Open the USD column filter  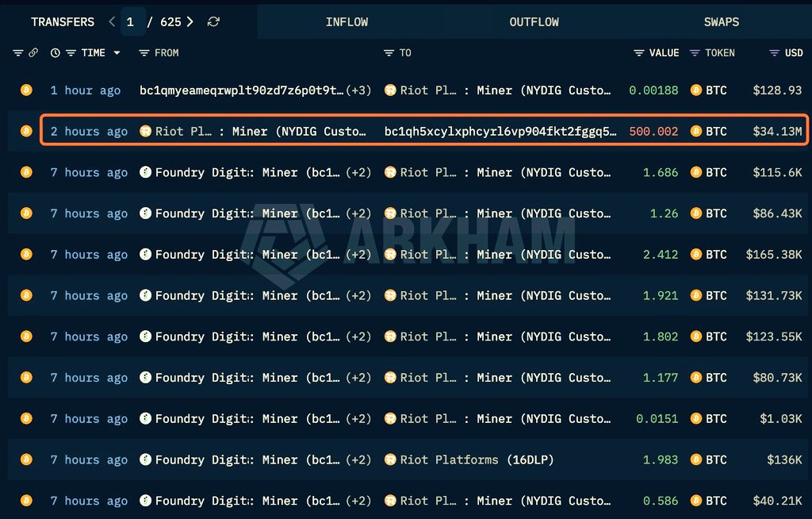774,53
